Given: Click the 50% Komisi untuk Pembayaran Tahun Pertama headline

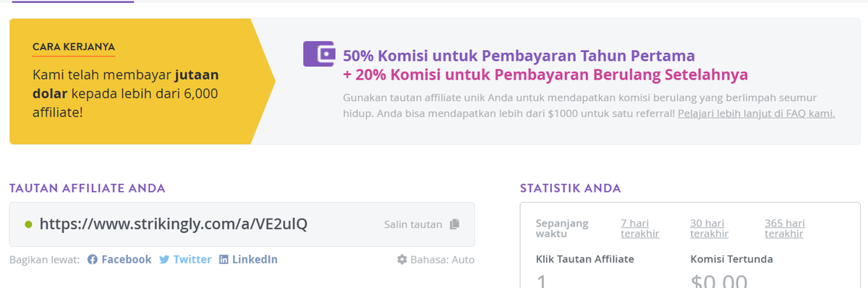Looking at the screenshot, I should pos(519,55).
